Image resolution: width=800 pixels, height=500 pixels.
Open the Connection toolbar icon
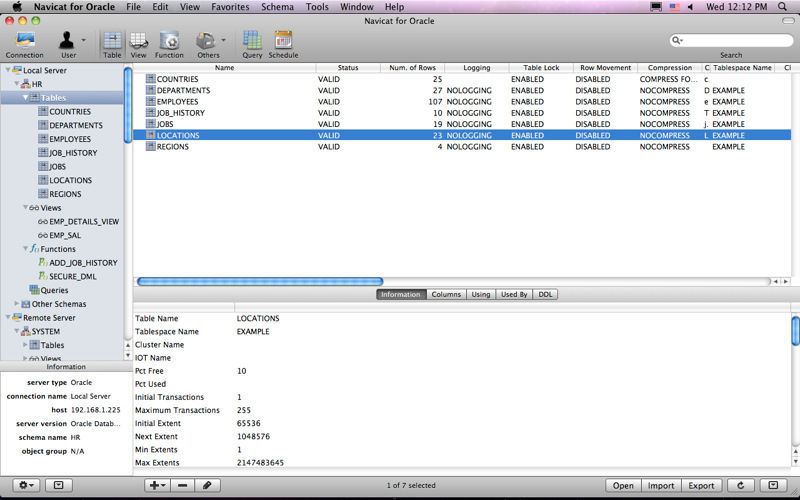pos(24,41)
